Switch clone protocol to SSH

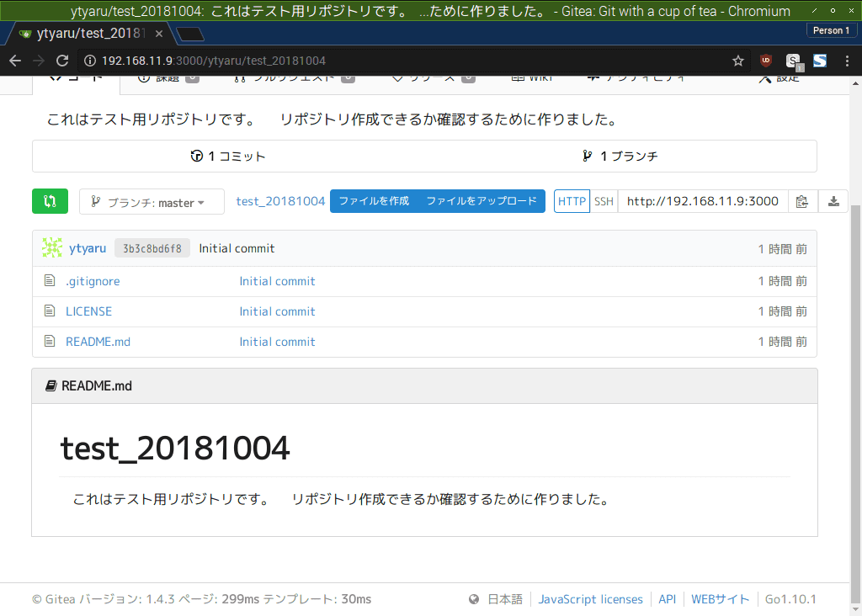click(604, 201)
